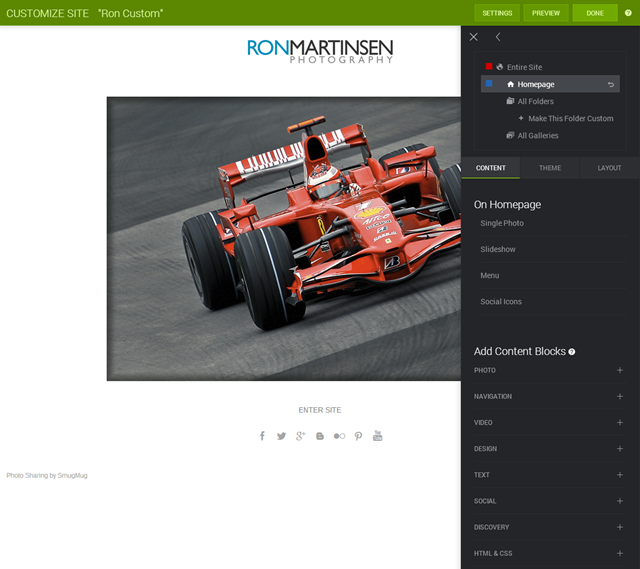
Task: Expand the TEXT content blocks section
Action: pos(548,475)
